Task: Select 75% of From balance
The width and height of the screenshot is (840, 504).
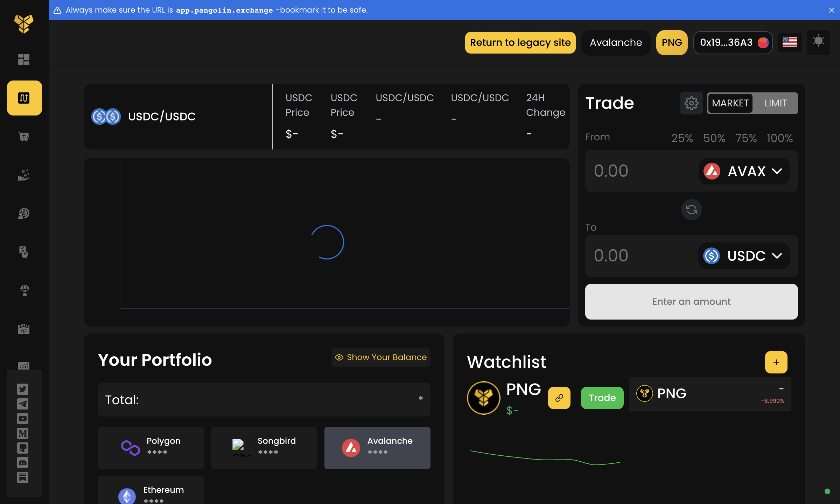Action: (x=746, y=138)
